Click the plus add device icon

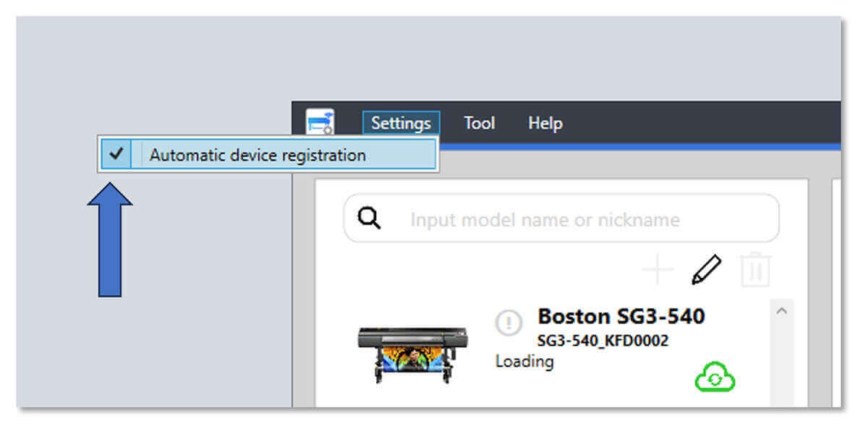point(658,271)
